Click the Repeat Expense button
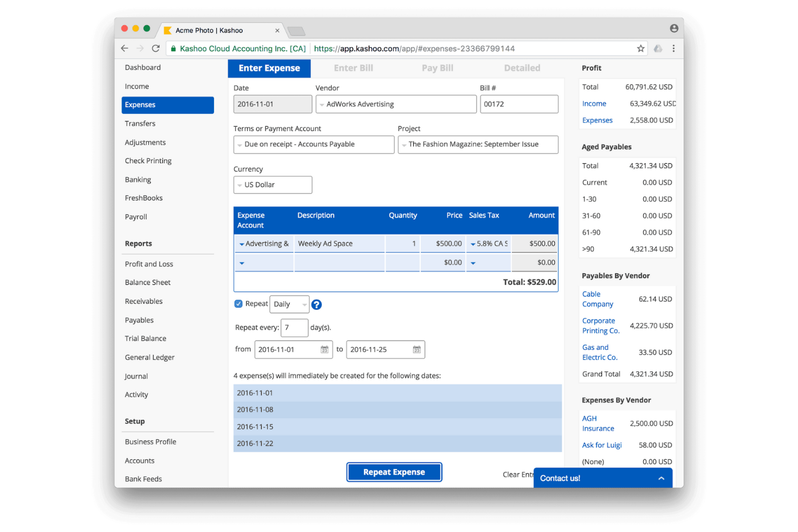Screen dimensions: 798x532 394,472
